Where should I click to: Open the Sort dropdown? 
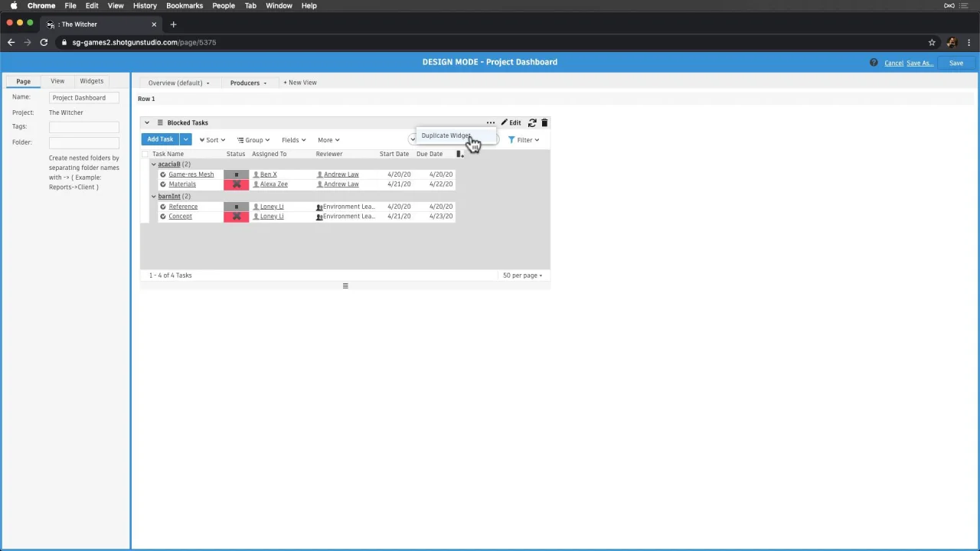point(212,140)
